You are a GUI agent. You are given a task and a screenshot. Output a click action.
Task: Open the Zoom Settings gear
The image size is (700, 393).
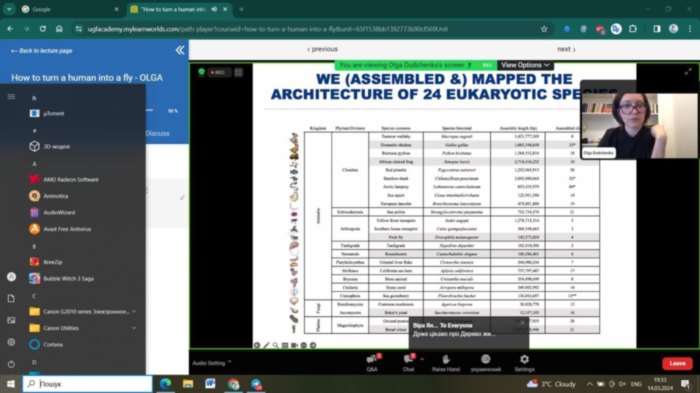point(524,363)
